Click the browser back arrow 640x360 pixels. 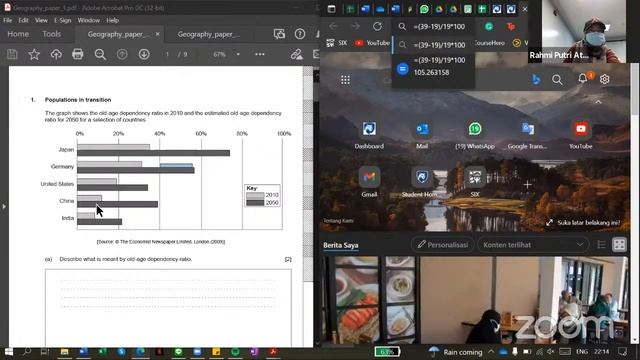point(333,26)
